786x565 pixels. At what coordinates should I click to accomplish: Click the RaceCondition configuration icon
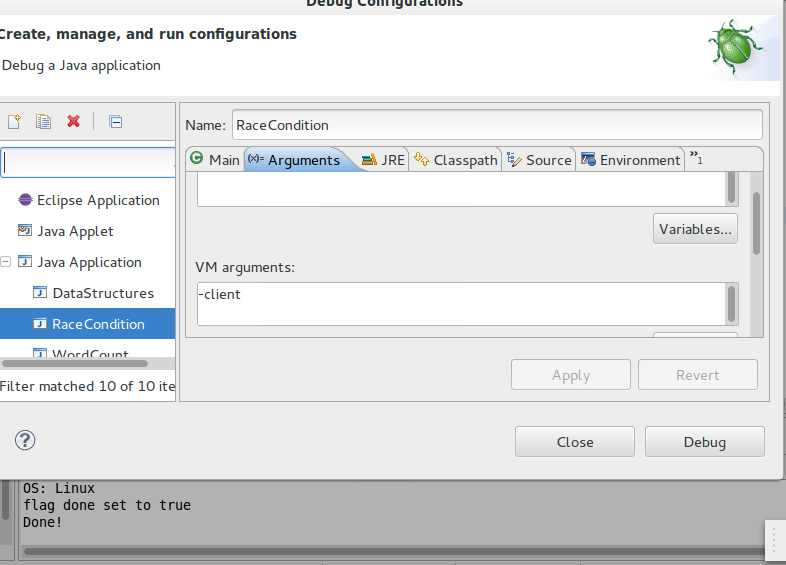[x=40, y=323]
